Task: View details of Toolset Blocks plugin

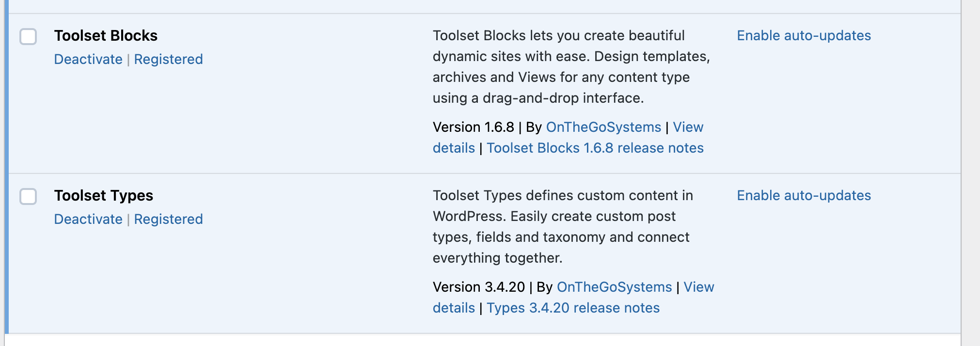Action: [x=688, y=127]
